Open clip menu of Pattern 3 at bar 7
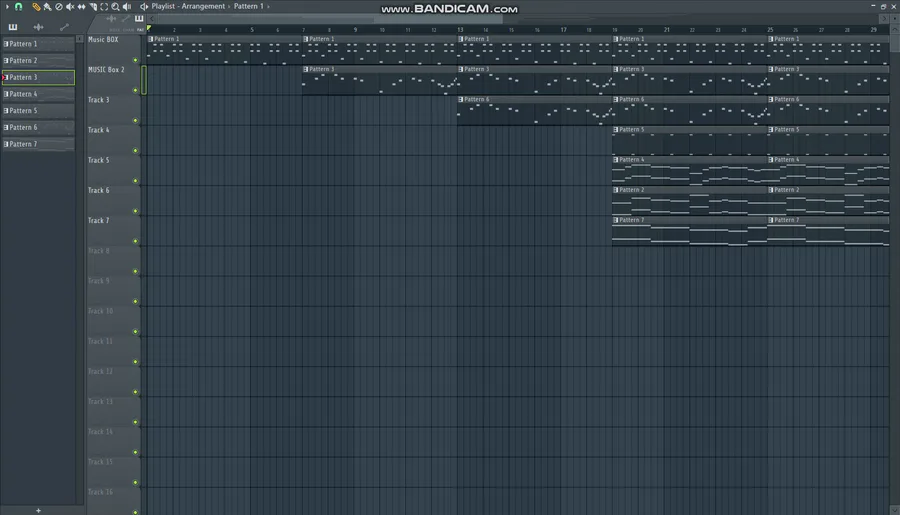 (306, 69)
